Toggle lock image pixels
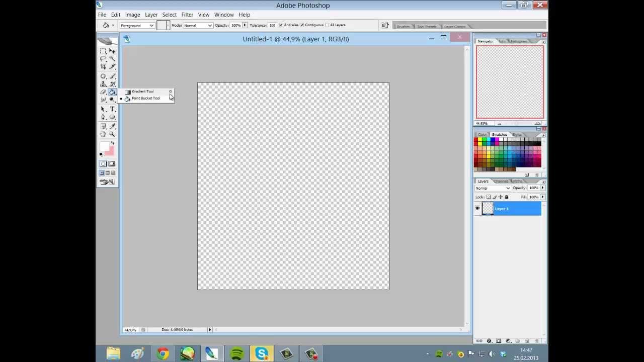This screenshot has height=362, width=644. coord(495,197)
